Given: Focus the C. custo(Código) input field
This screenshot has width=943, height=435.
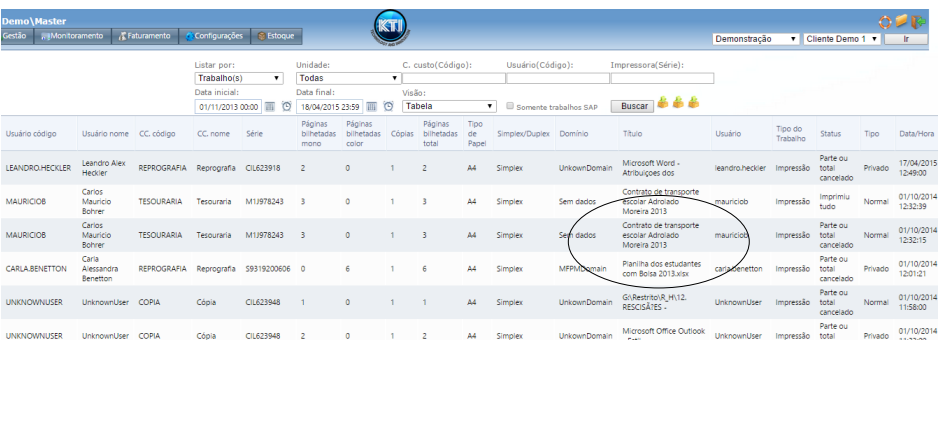Looking at the screenshot, I should (x=454, y=78).
